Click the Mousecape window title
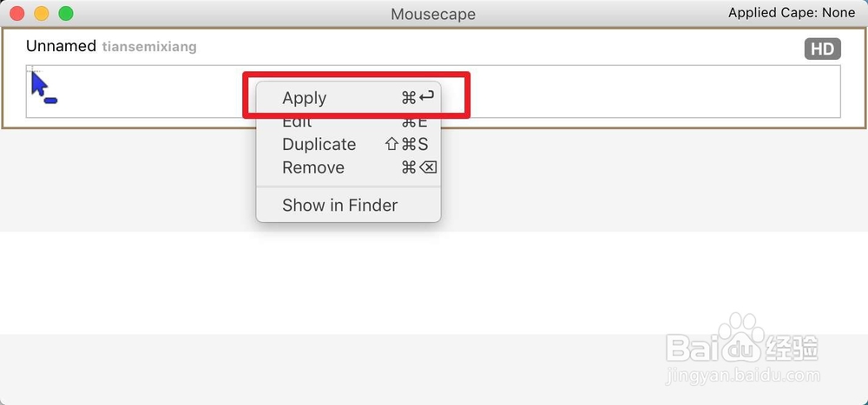Viewport: 868px width, 405px height. (433, 14)
